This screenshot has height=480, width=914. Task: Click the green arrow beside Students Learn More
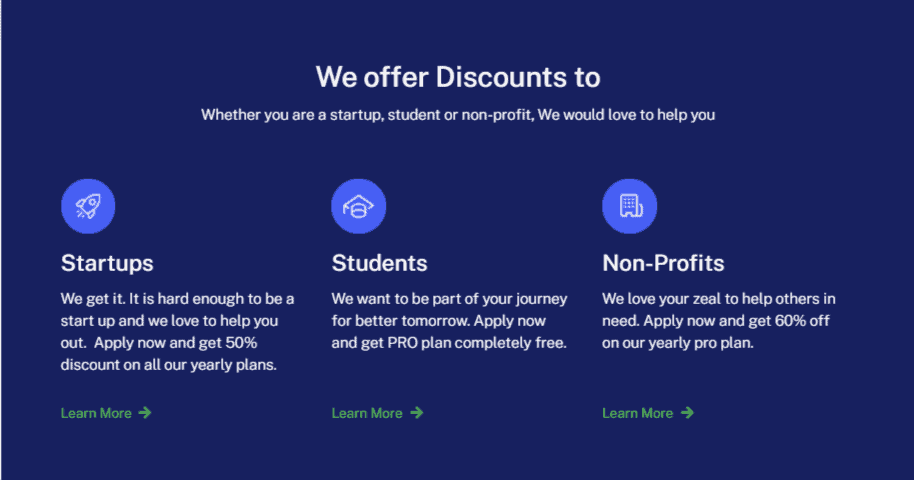[416, 413]
